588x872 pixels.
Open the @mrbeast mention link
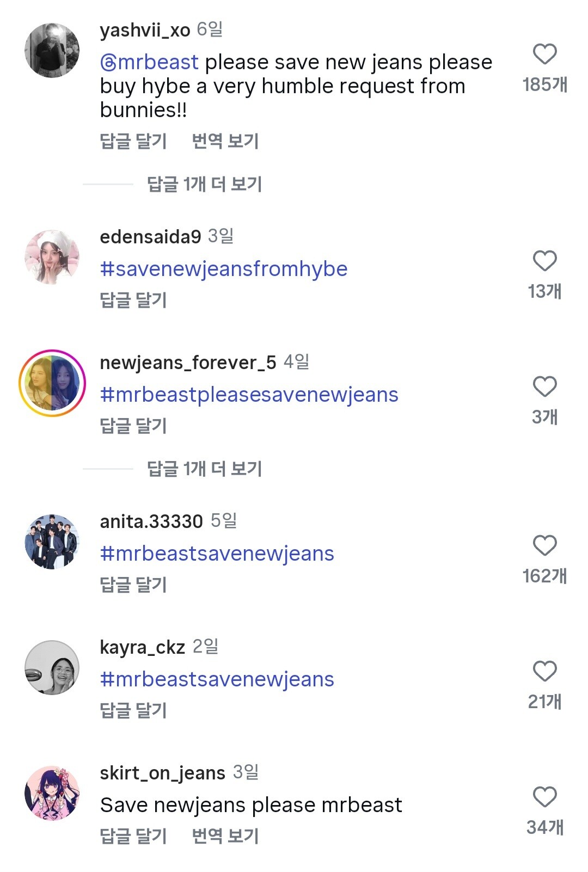[150, 63]
